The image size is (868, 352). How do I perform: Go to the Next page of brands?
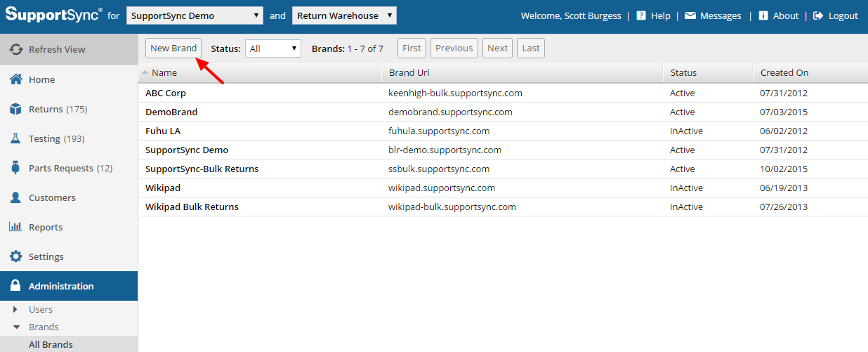point(497,48)
